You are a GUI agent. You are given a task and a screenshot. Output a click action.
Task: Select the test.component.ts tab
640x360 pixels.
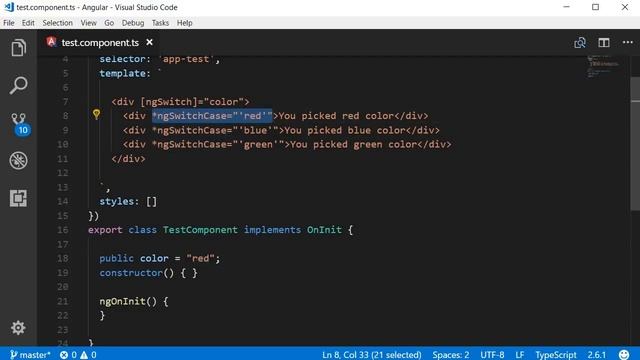[100, 42]
